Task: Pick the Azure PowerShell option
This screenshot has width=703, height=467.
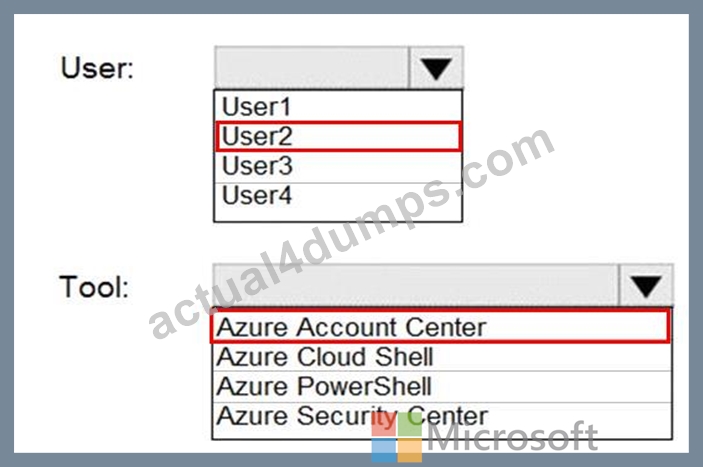Action: pyautogui.click(x=442, y=386)
